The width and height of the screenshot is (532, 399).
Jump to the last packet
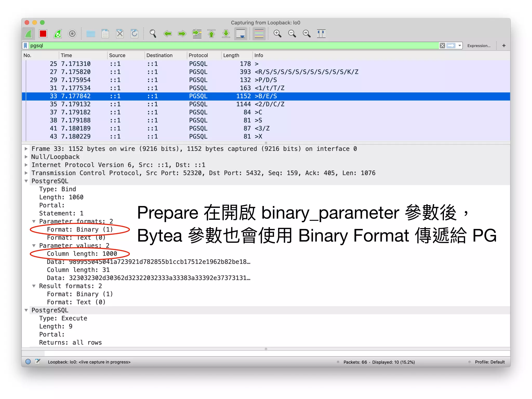click(226, 34)
